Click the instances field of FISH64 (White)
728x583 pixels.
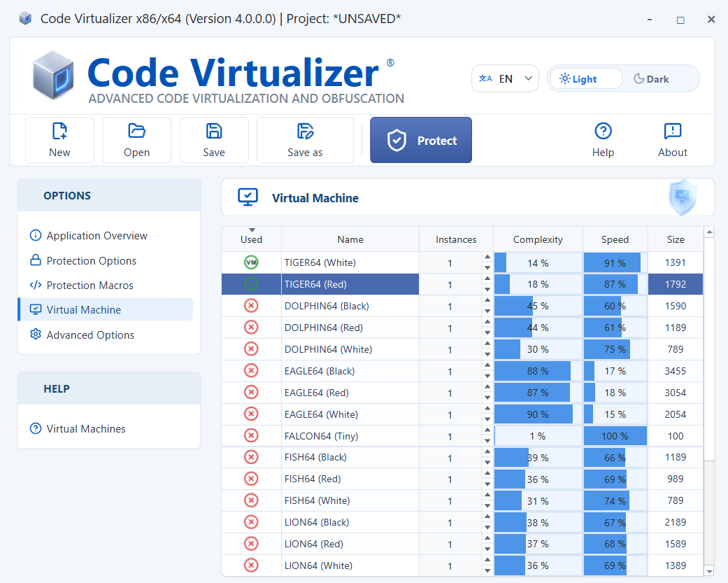coord(450,501)
